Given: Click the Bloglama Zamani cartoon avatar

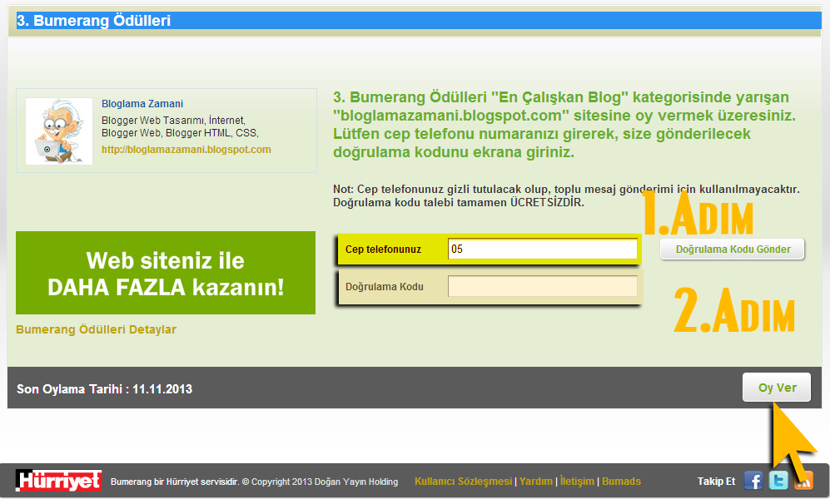Looking at the screenshot, I should 59,131.
